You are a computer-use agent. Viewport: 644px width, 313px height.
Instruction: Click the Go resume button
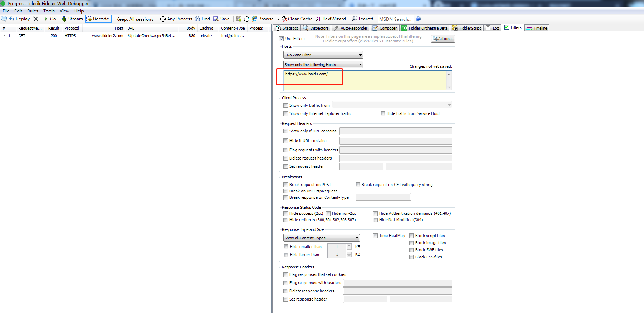pyautogui.click(x=50, y=19)
